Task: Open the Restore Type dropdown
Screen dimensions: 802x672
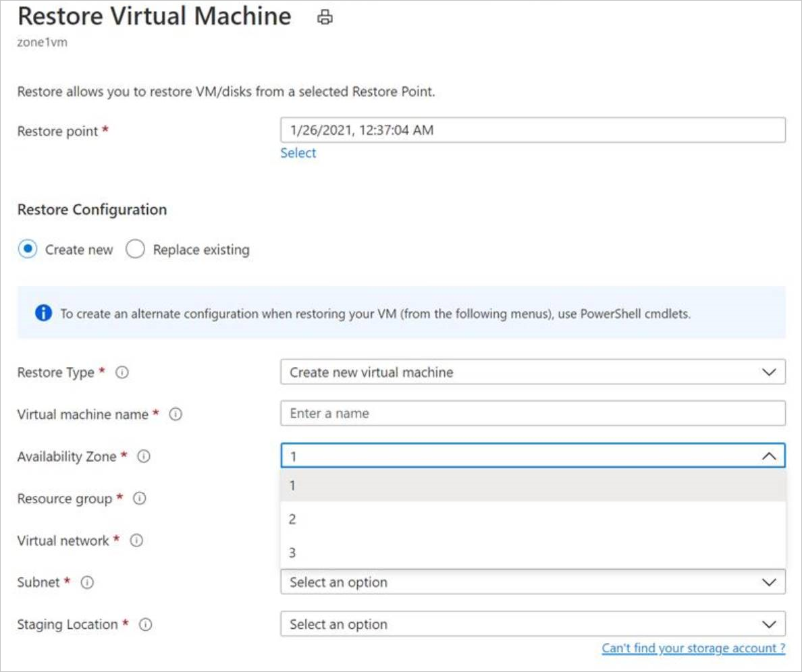Action: [532, 372]
